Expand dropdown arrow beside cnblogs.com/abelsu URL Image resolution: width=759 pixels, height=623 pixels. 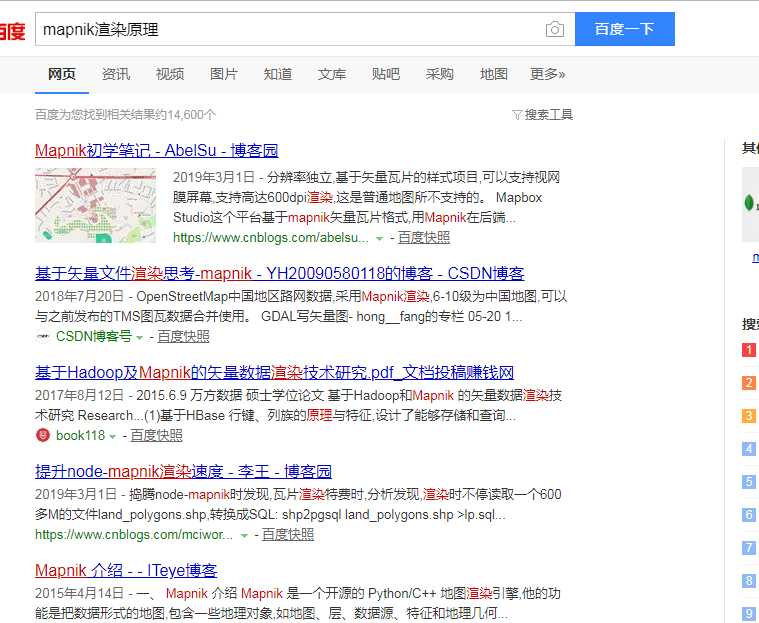[x=380, y=238]
